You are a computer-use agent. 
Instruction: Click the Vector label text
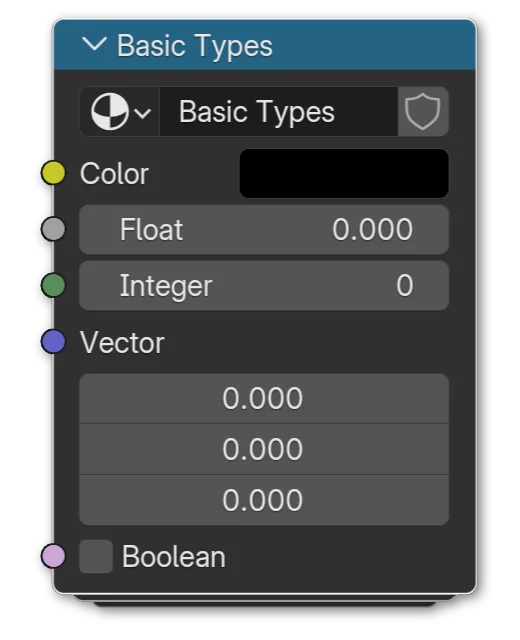point(122,342)
